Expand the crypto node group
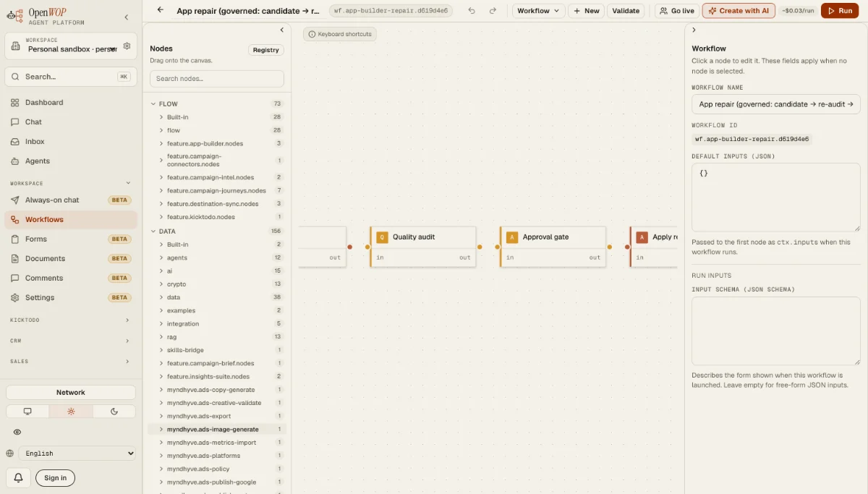 (x=217, y=284)
